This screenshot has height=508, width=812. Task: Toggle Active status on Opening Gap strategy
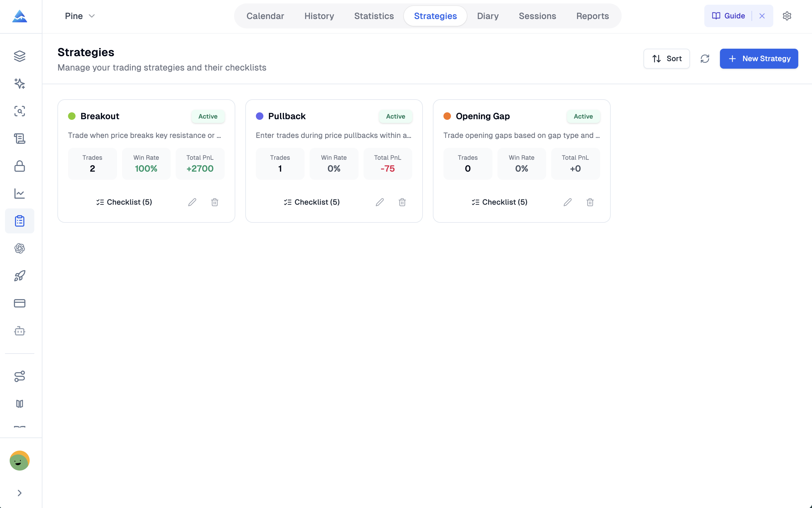coord(583,116)
